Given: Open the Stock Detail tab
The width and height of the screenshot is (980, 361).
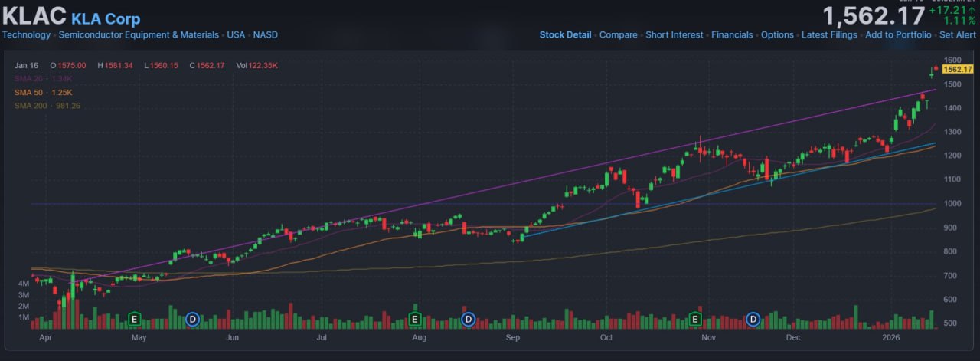Looking at the screenshot, I should (x=565, y=34).
